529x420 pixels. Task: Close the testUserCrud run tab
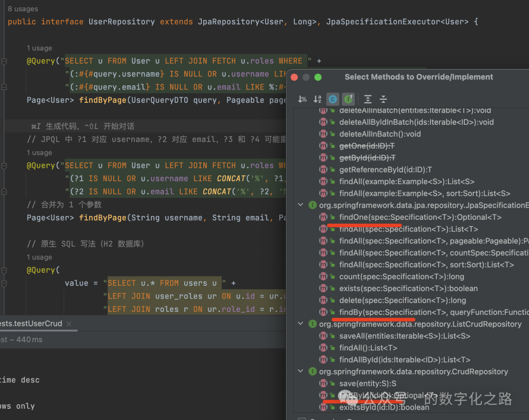(x=69, y=324)
